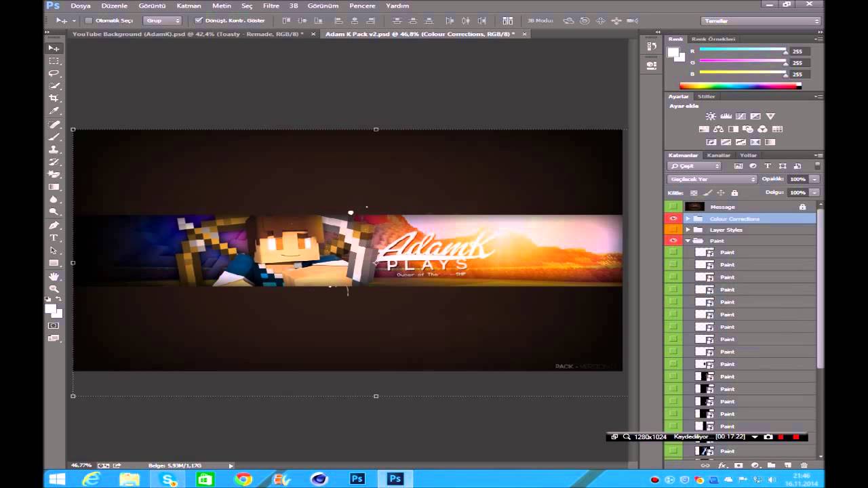Add a Brightness/Contrast adjustment
Screen dimensions: 868x488
pos(711,117)
